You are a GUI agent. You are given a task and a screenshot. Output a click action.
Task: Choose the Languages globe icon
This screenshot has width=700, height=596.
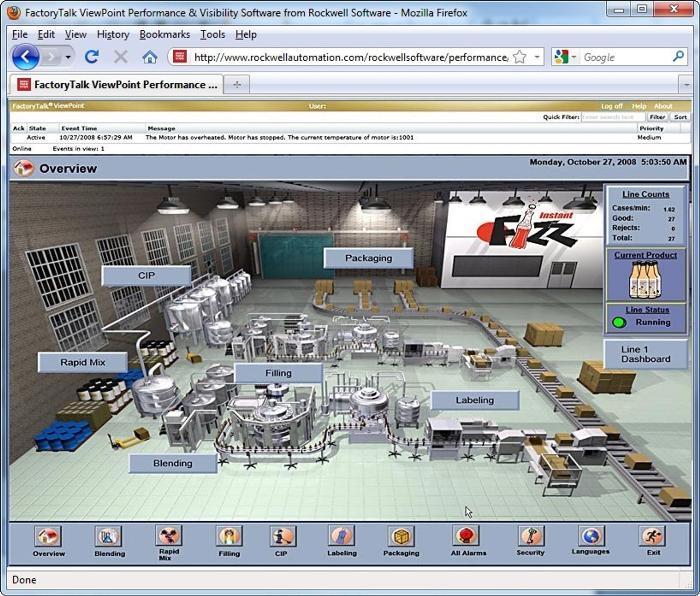tap(591, 536)
